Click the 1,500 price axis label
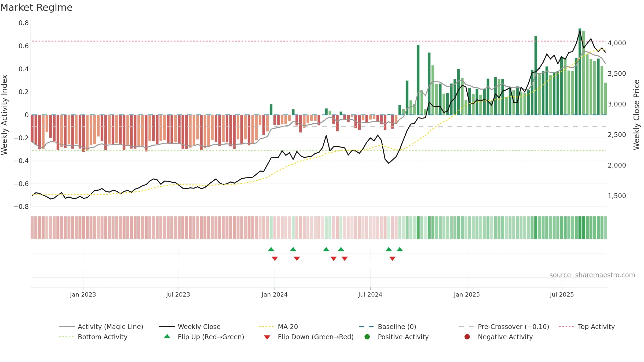 (617, 196)
